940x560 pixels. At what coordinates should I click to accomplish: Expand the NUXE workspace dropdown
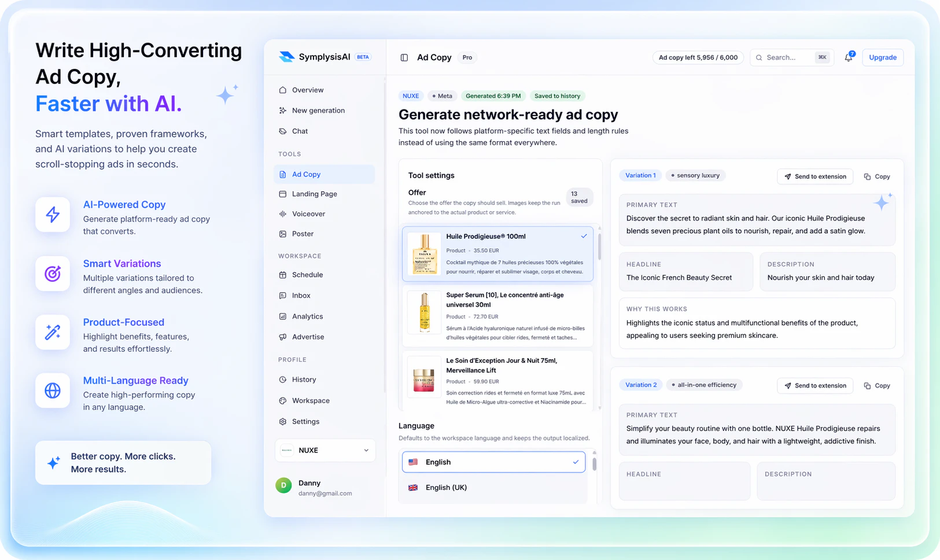325,450
